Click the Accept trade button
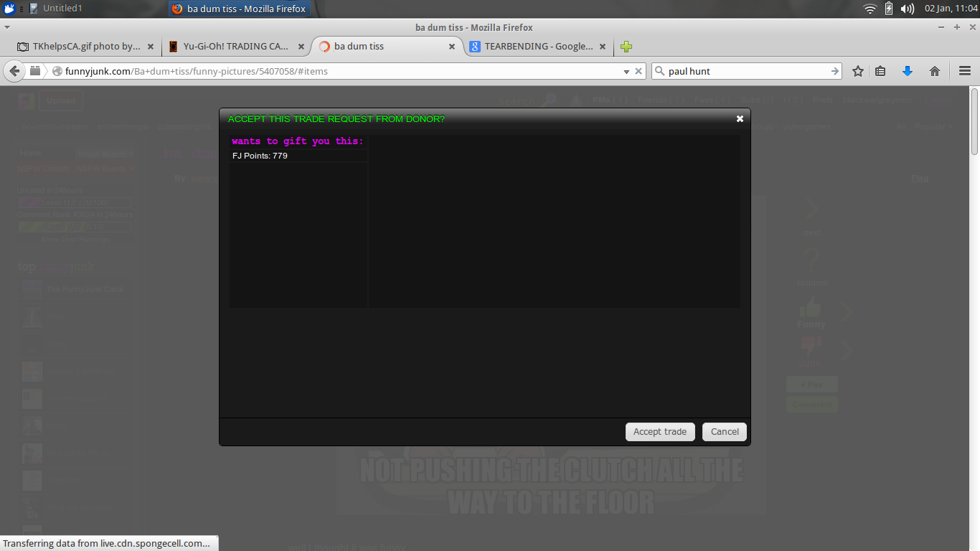The image size is (980, 551). pyautogui.click(x=659, y=432)
